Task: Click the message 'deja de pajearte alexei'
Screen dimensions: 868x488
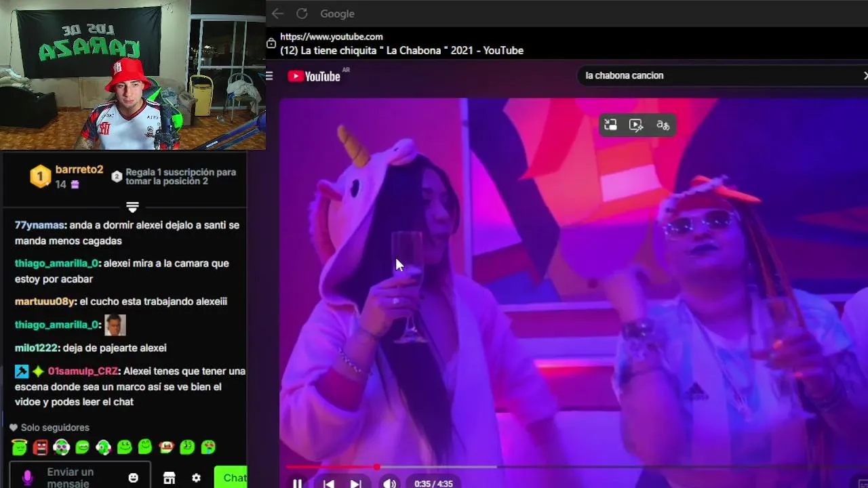Action: coord(115,348)
